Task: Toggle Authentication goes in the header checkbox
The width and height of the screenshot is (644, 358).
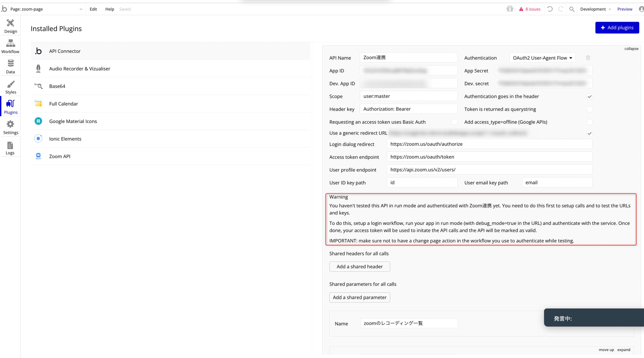Action: point(589,97)
